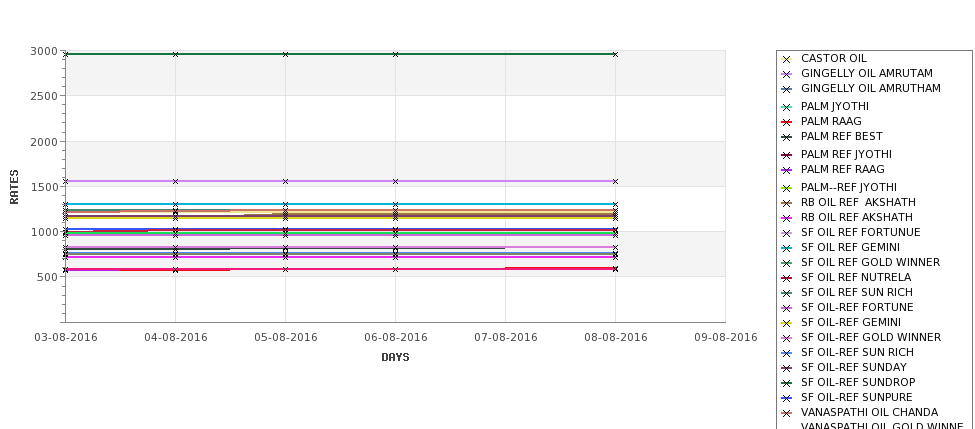Click PALM REF BEST legend label
Viewport: 975px width, 429px height.
pos(841,136)
